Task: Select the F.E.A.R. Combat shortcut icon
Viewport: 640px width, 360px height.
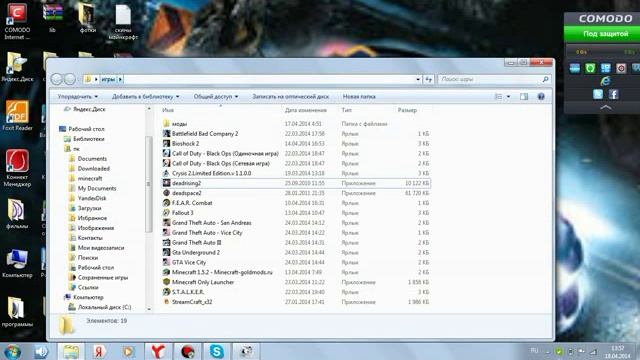Action: click(x=166, y=203)
